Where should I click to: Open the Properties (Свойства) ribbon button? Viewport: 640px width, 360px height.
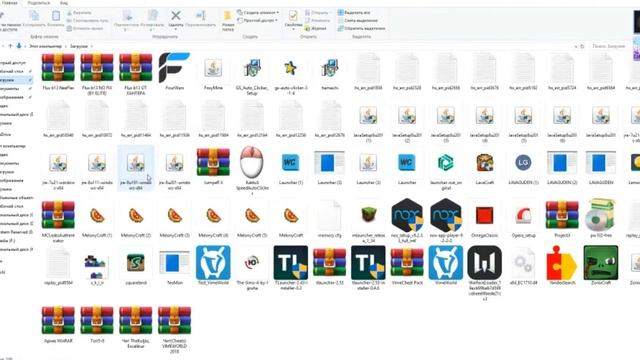coord(293,20)
